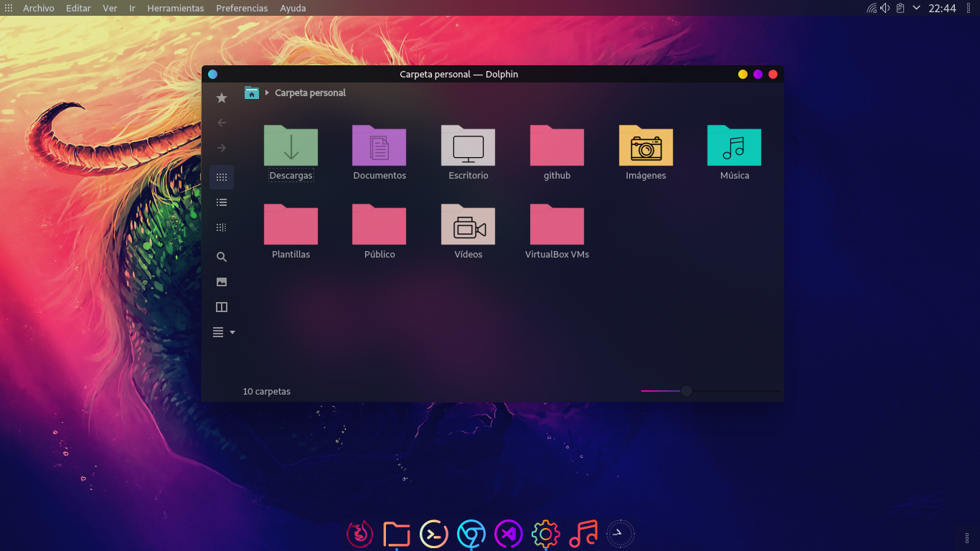Image resolution: width=980 pixels, height=551 pixels.
Task: Switch to details tree view mode
Action: coord(222,227)
